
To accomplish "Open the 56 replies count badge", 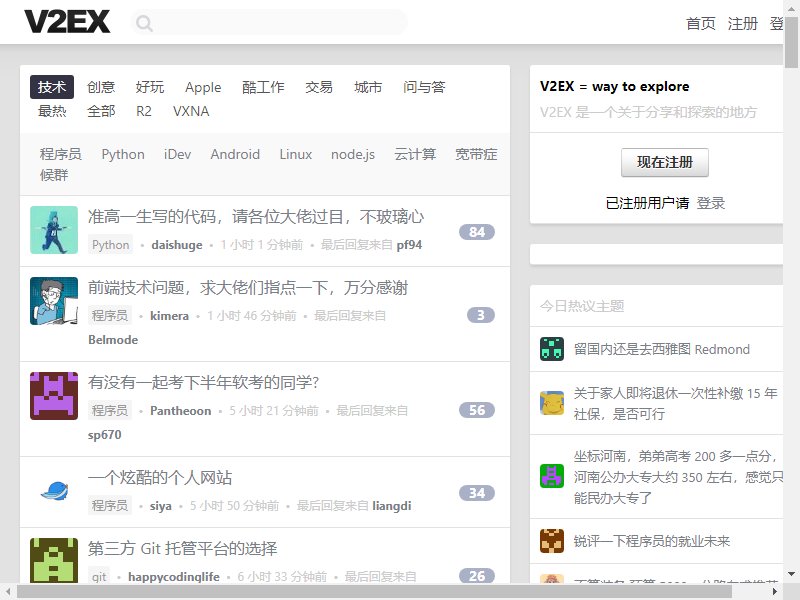I will click(477, 410).
